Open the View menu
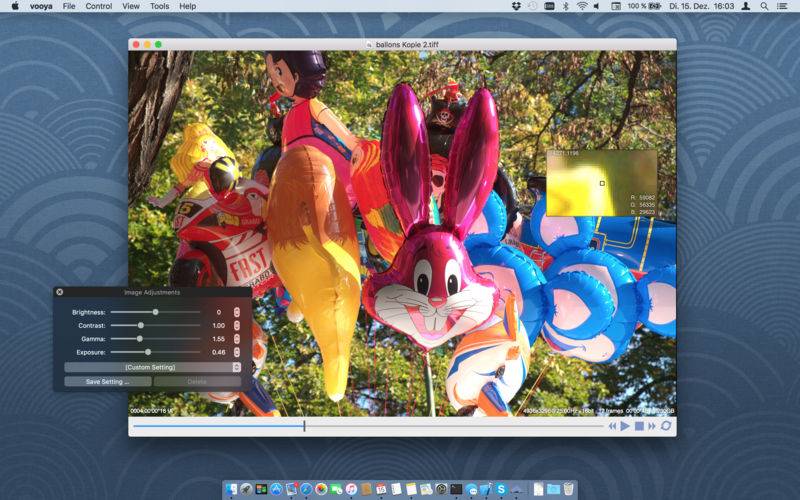The image size is (800, 500). coord(131,6)
